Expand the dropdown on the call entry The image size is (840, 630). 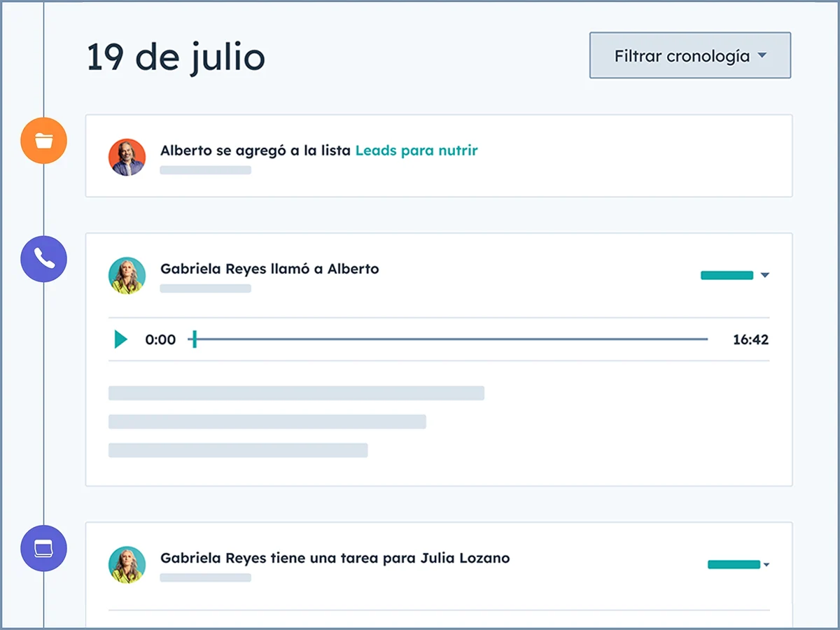coord(765,275)
